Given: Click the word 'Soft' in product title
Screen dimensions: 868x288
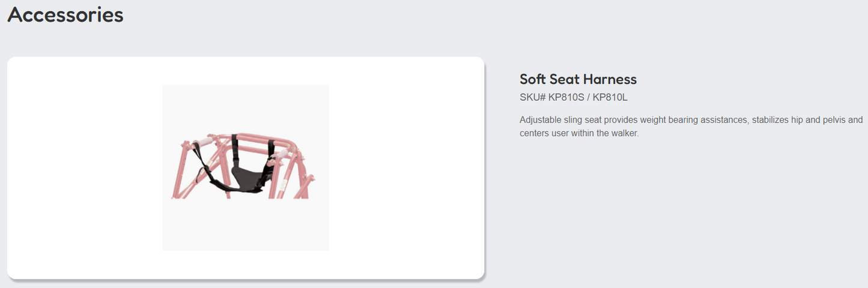Looking at the screenshot, I should coord(533,79).
